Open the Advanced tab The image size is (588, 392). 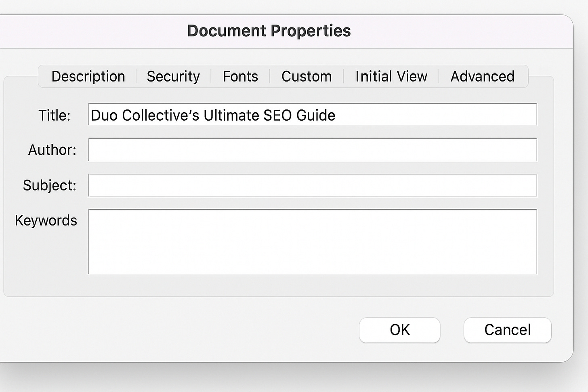click(x=483, y=76)
